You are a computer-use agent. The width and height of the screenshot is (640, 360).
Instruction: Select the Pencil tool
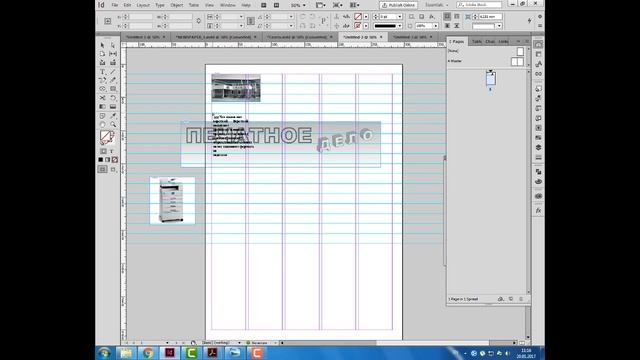click(x=113, y=80)
